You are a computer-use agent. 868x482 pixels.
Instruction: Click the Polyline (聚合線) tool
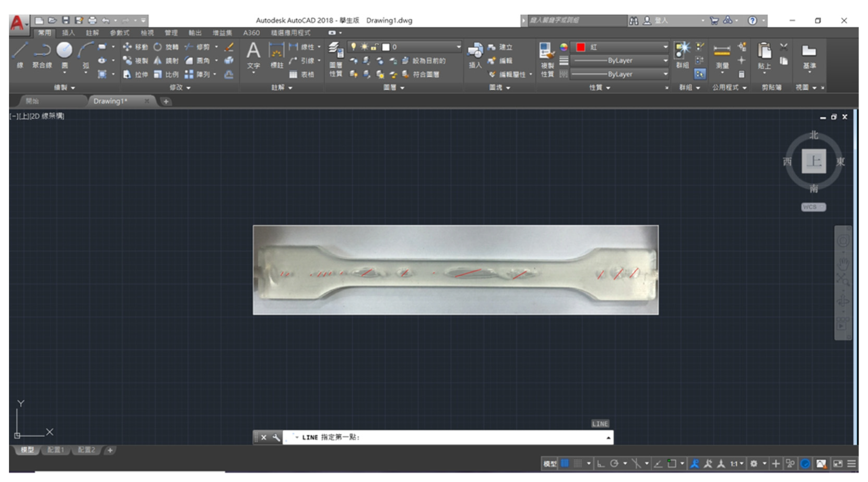click(x=42, y=51)
